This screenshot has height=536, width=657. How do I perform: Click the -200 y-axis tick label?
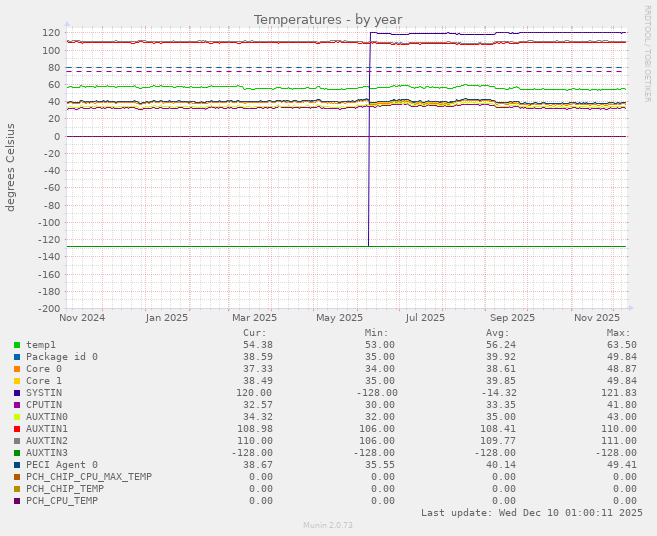click(49, 308)
